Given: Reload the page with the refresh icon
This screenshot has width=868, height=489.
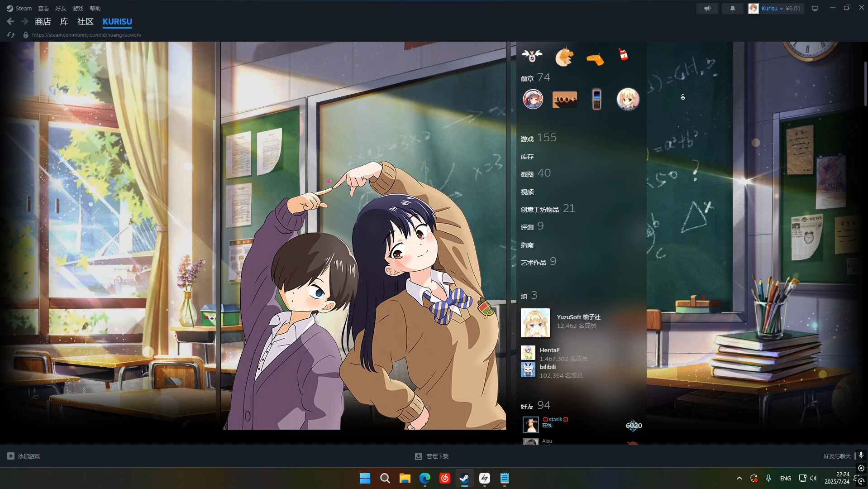Looking at the screenshot, I should (x=11, y=35).
